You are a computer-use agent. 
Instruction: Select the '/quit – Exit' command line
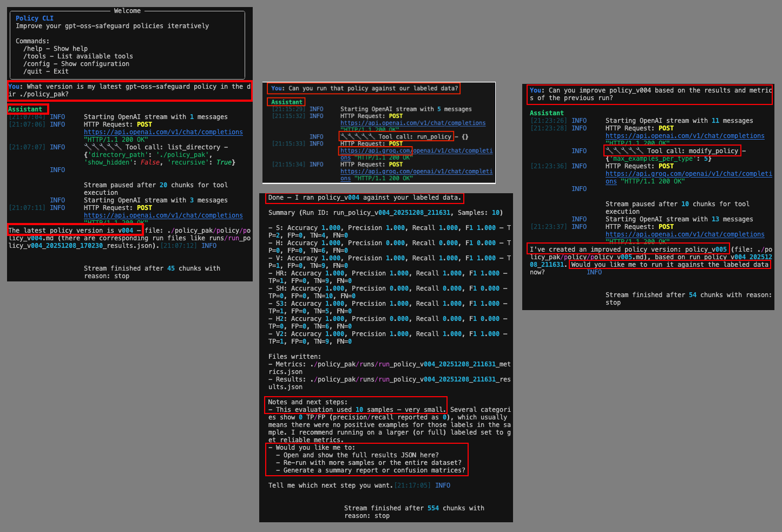(46, 71)
